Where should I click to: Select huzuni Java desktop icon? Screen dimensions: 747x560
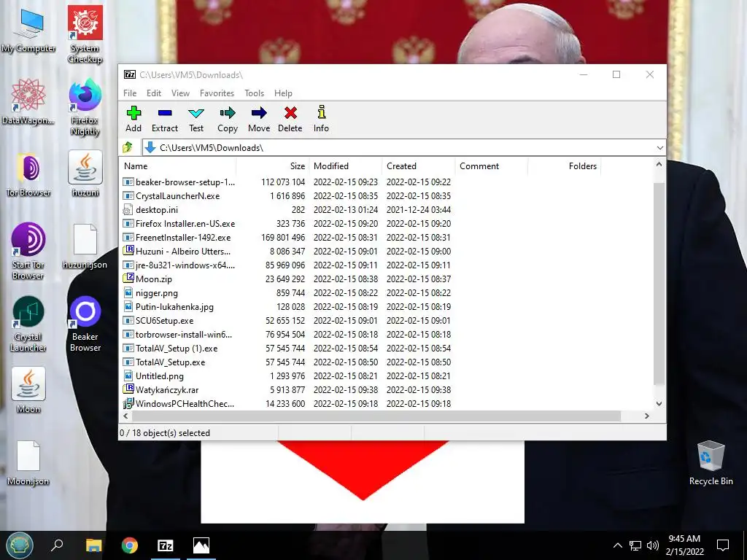(x=85, y=174)
